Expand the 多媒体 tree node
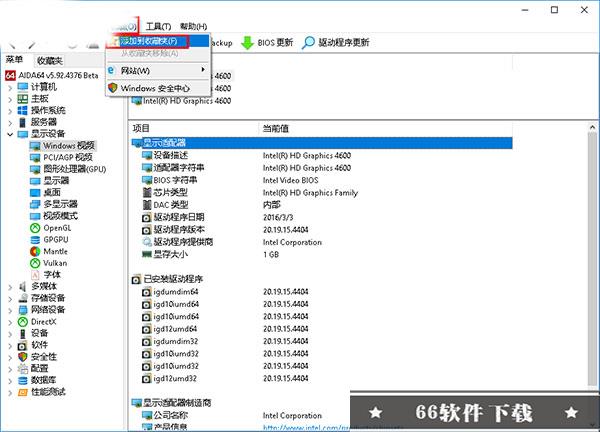 (10, 287)
